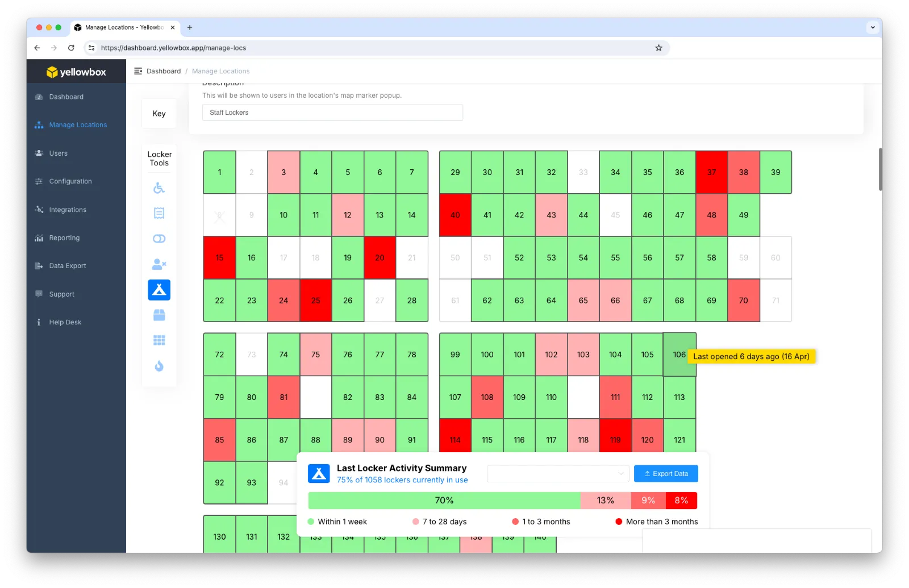Select the red locker 37 tile
This screenshot has width=909, height=588.
[711, 172]
